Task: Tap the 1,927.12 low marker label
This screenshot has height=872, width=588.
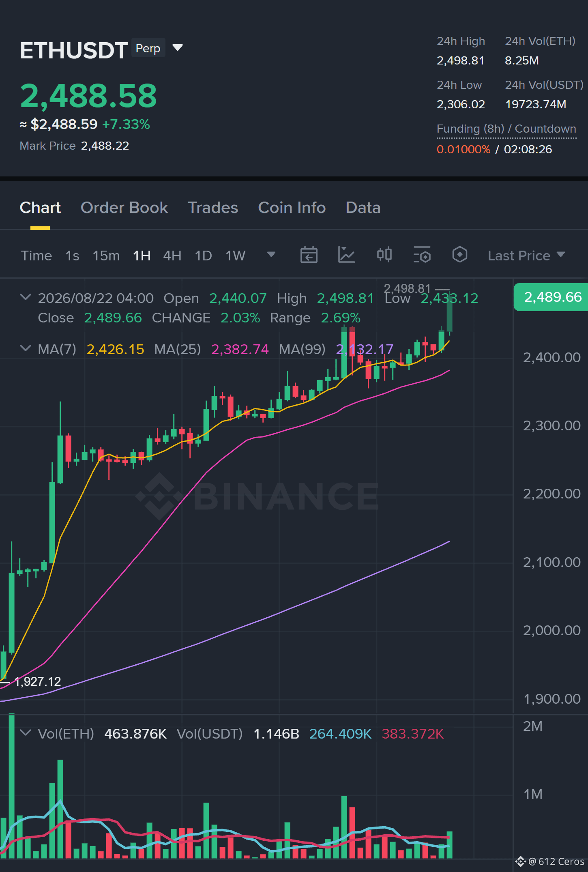Action: point(38,681)
